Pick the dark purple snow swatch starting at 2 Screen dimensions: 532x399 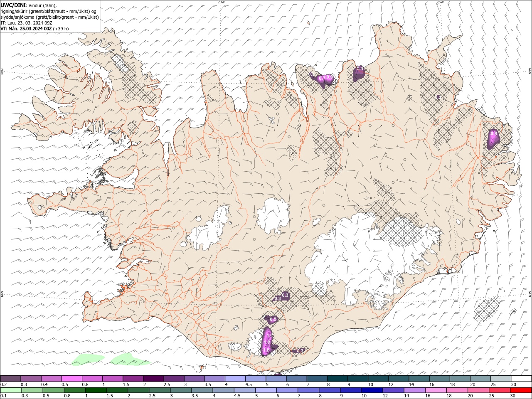(153, 379)
